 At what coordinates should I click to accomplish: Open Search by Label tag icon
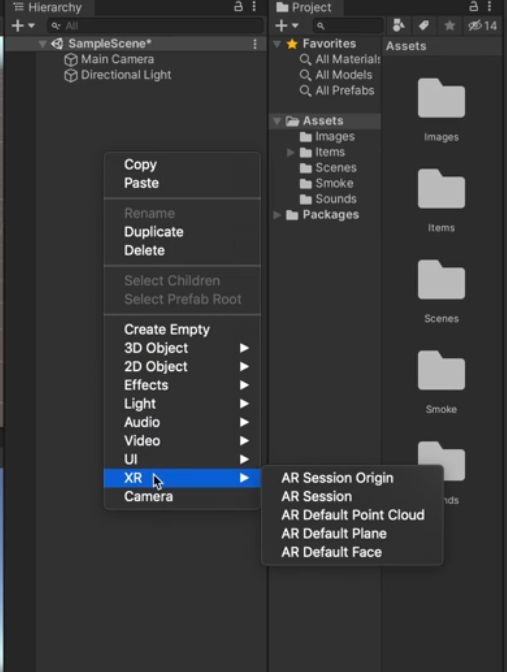tap(424, 26)
